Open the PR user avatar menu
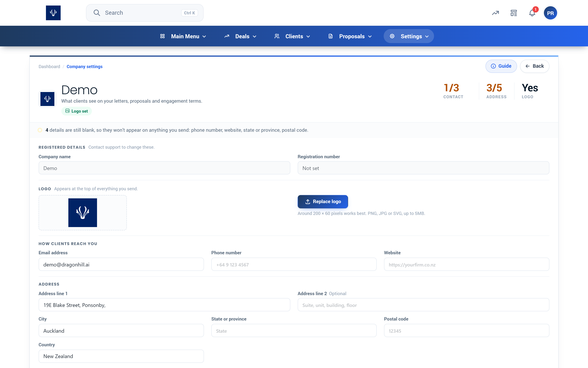This screenshot has width=588, height=368. (x=550, y=13)
